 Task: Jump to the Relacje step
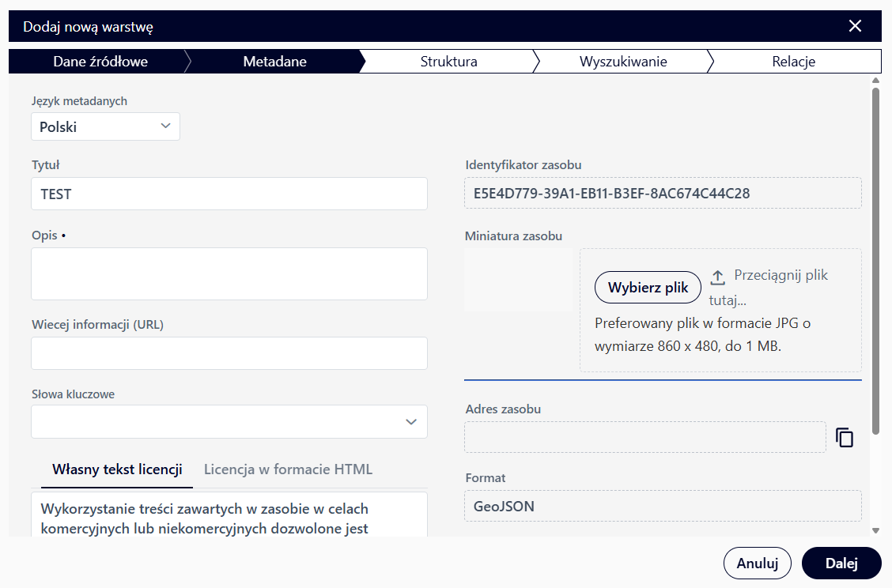793,62
